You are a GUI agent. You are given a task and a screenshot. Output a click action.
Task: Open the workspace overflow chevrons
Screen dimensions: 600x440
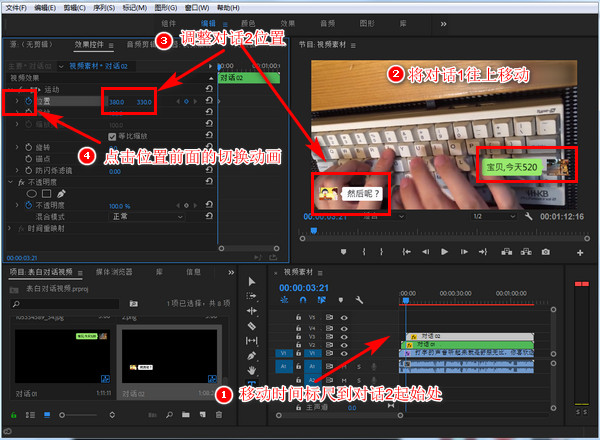[443, 24]
